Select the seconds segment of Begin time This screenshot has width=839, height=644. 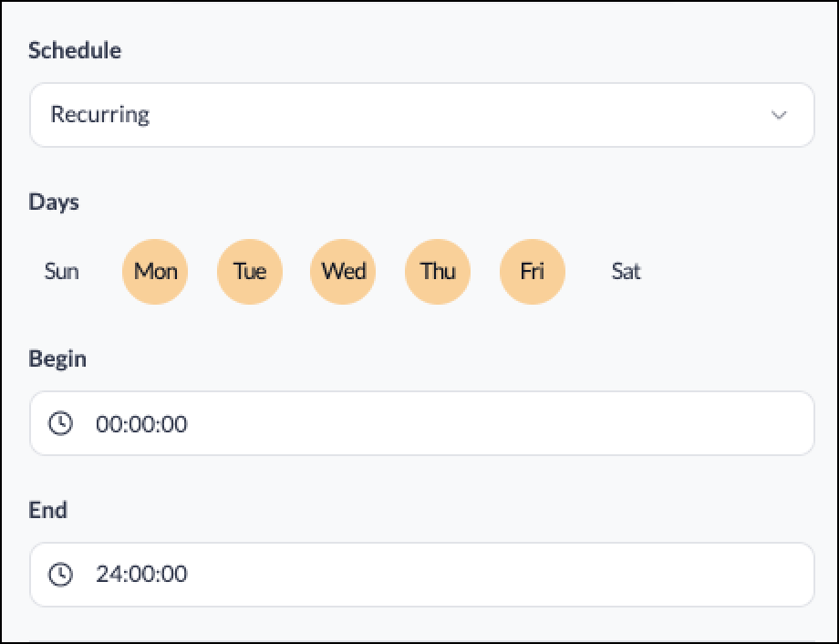(175, 424)
